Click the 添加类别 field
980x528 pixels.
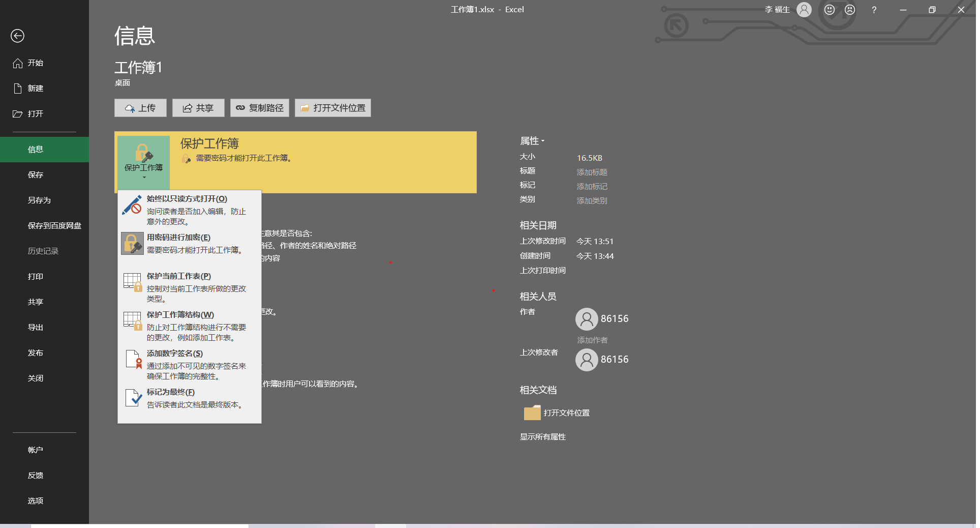click(x=592, y=201)
